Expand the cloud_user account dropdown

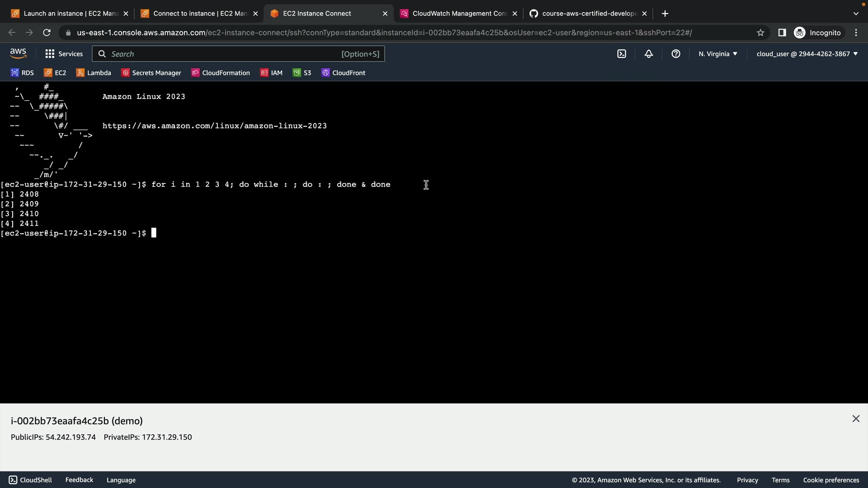[x=807, y=54]
